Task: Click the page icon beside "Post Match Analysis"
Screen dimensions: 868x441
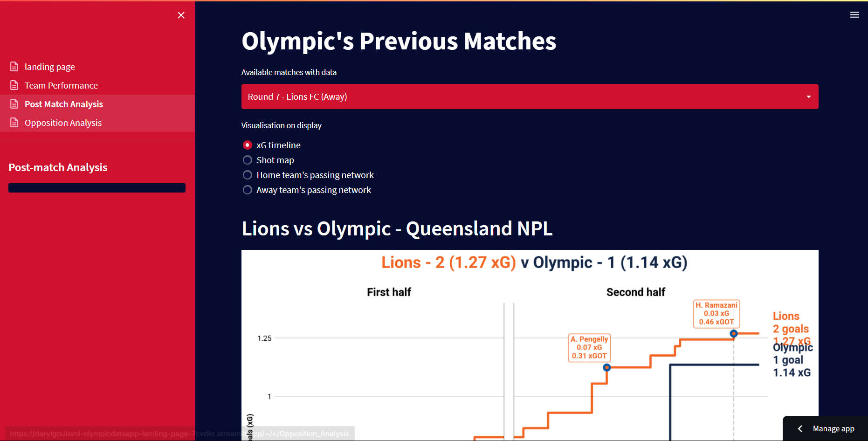Action: [x=14, y=104]
